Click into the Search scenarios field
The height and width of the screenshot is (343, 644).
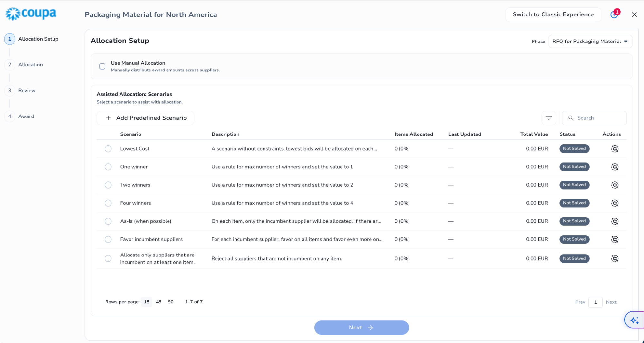(x=594, y=118)
